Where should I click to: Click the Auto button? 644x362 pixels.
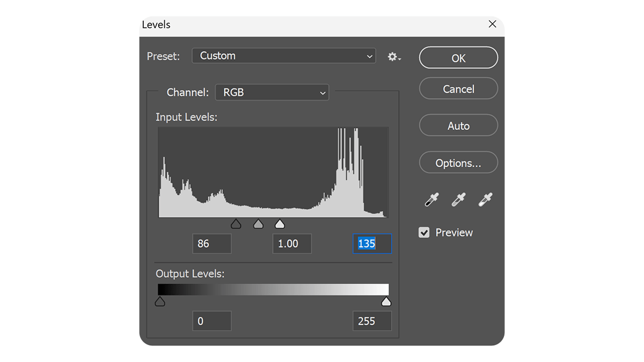(x=458, y=125)
